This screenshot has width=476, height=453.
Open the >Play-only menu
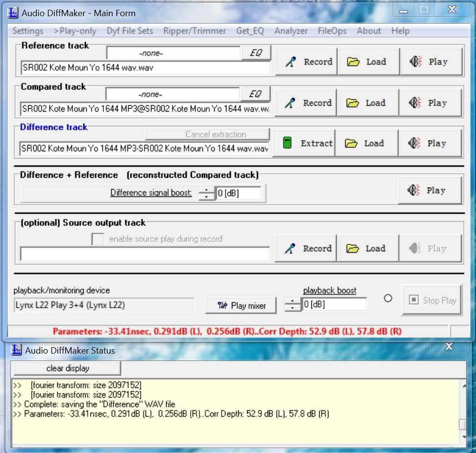[x=75, y=31]
